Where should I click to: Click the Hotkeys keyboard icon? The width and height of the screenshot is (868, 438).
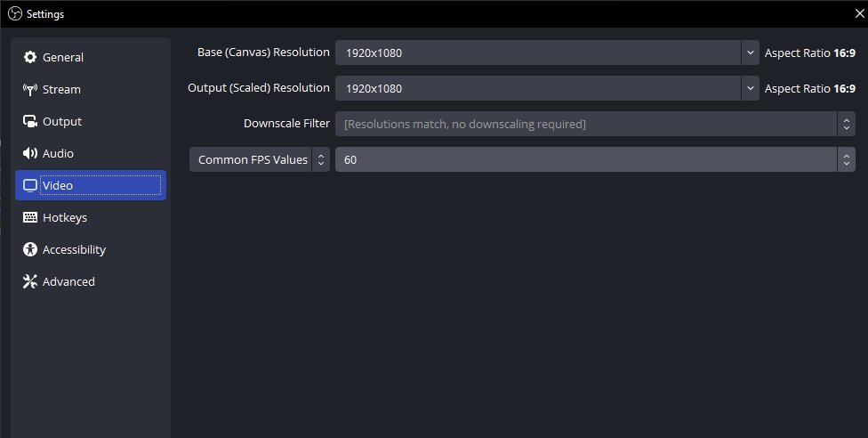(30, 217)
